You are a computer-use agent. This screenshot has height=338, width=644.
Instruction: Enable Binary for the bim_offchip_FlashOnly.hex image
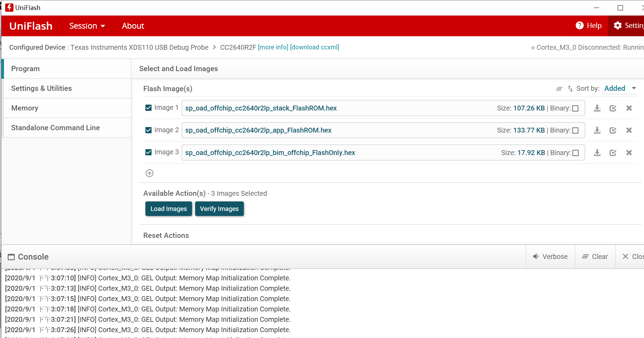[x=576, y=153]
